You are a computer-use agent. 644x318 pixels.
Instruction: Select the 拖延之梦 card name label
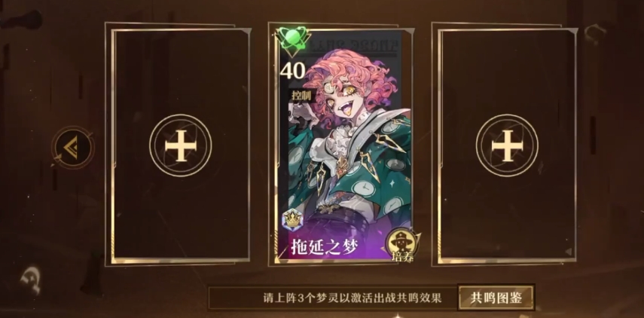[325, 247]
